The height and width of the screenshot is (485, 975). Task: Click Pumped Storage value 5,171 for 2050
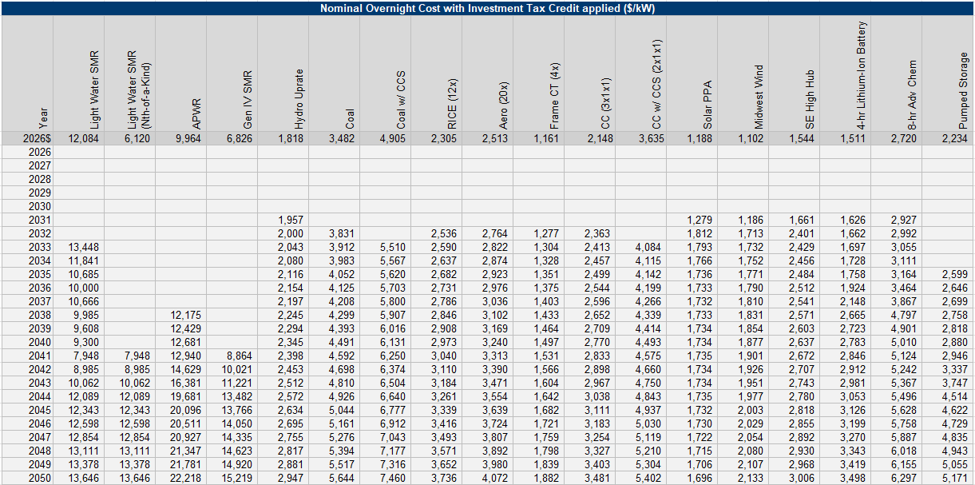click(x=956, y=478)
